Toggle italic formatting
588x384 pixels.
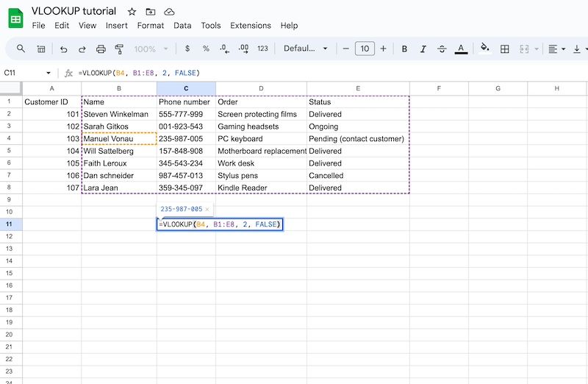coord(423,49)
